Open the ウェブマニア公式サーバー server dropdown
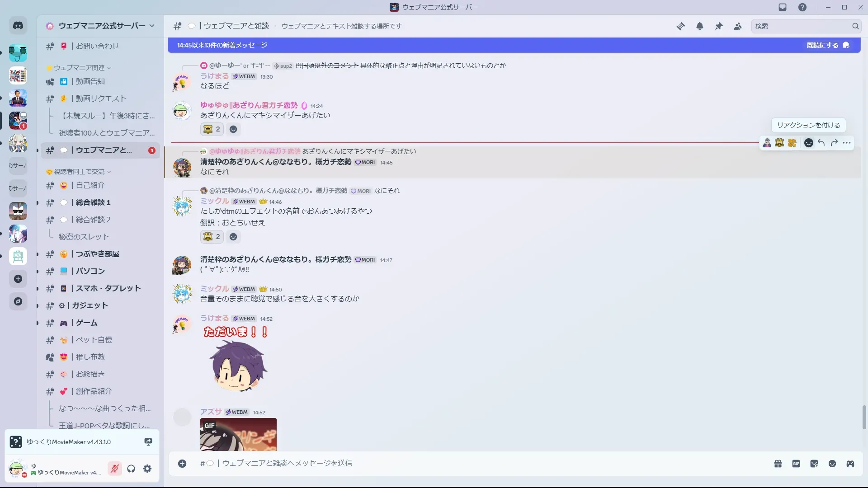868x488 pixels. (102, 26)
